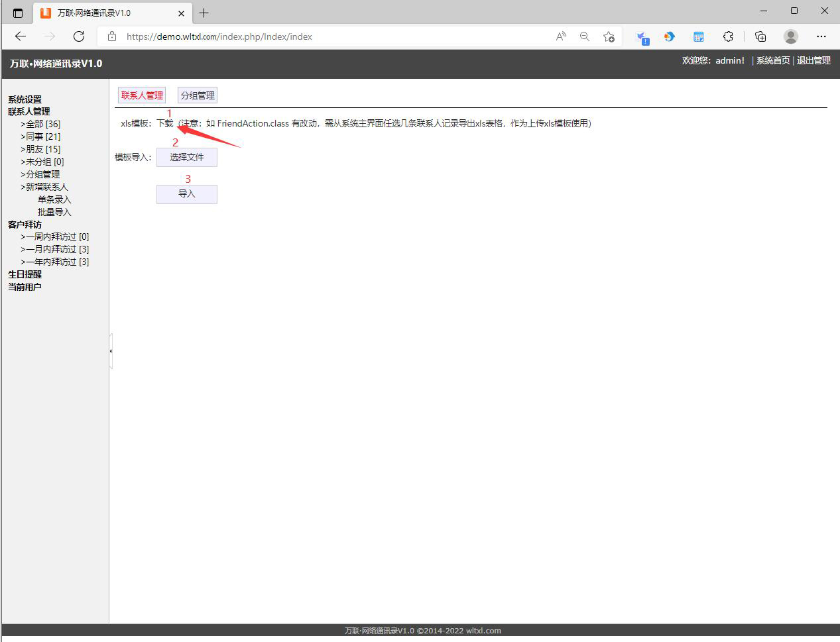Click the footer copyright wltxl.com text
Image resolution: width=840 pixels, height=642 pixels.
click(423, 631)
